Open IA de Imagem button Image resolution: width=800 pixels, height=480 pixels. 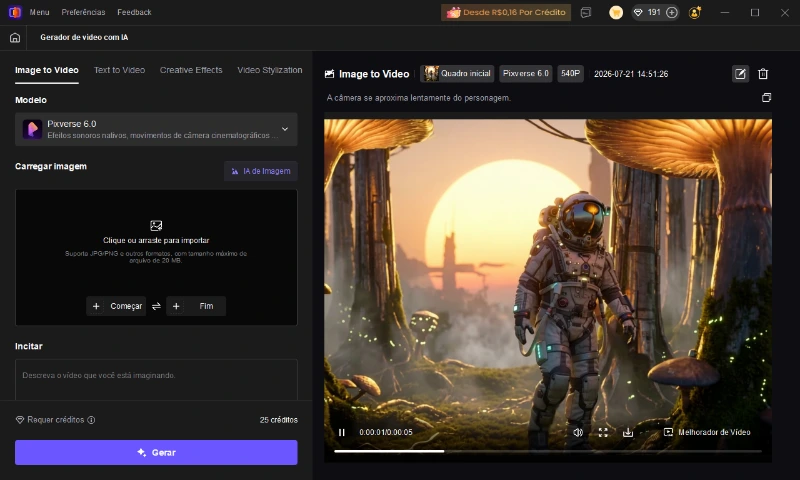[x=261, y=171]
